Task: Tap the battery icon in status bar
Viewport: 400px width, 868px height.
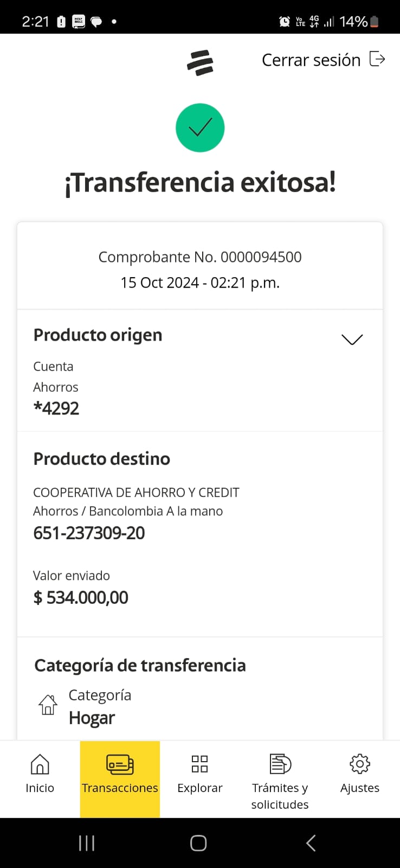Action: pyautogui.click(x=375, y=22)
